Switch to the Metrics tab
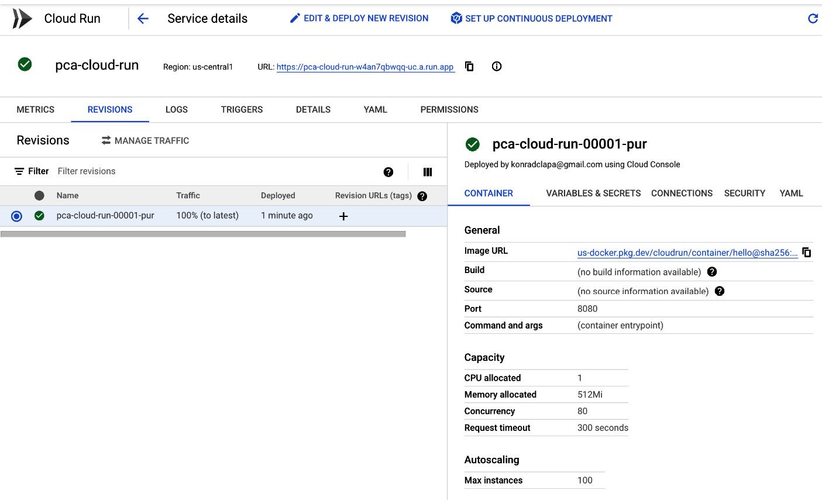Image resolution: width=822 pixels, height=504 pixels. coord(36,109)
